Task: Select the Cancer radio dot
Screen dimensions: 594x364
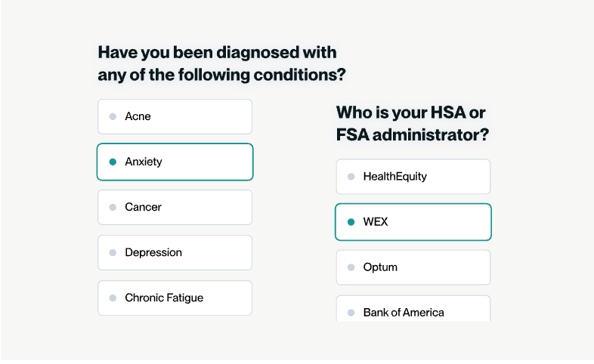Action: pyautogui.click(x=113, y=207)
